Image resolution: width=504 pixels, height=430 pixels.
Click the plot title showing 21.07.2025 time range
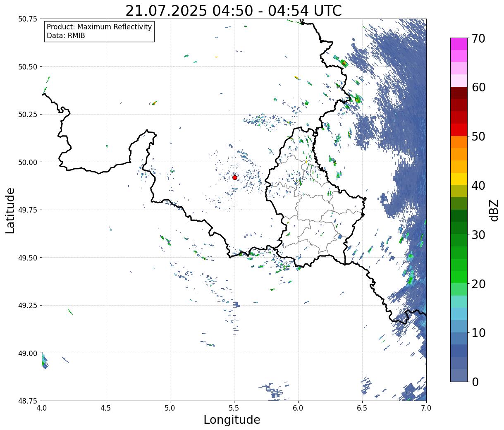[234, 10]
